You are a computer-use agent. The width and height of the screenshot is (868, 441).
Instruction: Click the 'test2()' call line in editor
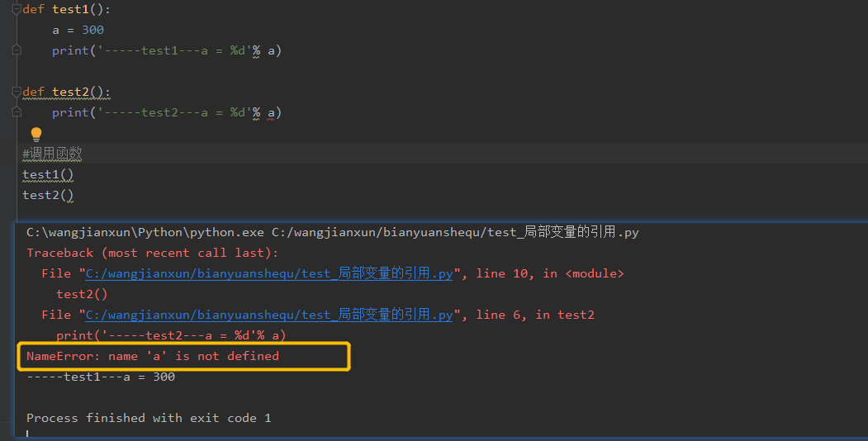48,196
